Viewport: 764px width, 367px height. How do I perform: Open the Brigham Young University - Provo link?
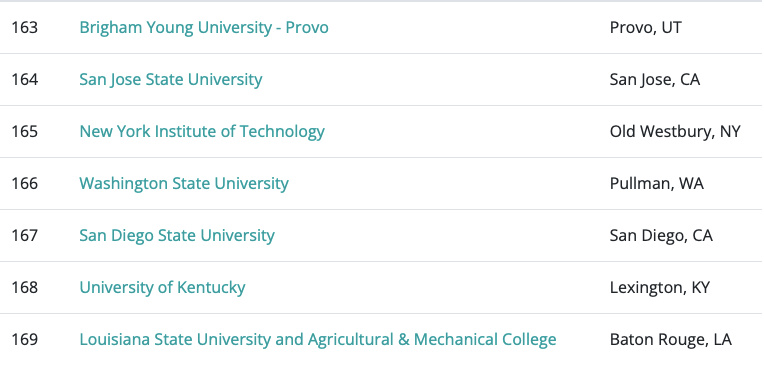[x=204, y=28]
